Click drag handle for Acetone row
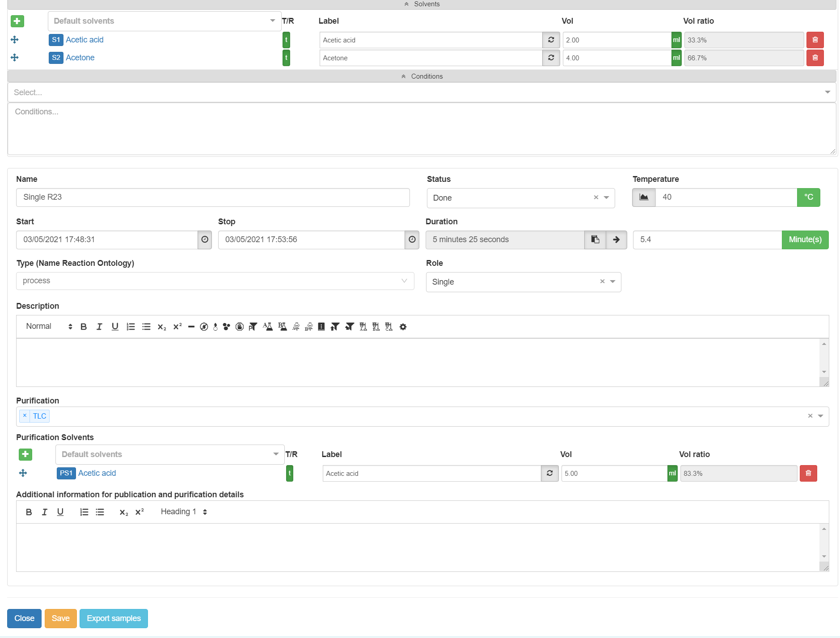This screenshot has width=840, height=638. 15,58
